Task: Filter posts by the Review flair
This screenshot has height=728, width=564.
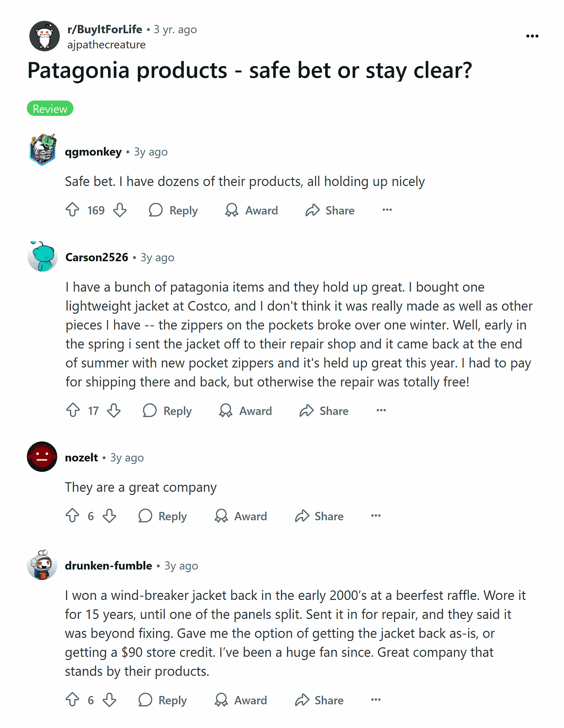Action: (50, 108)
